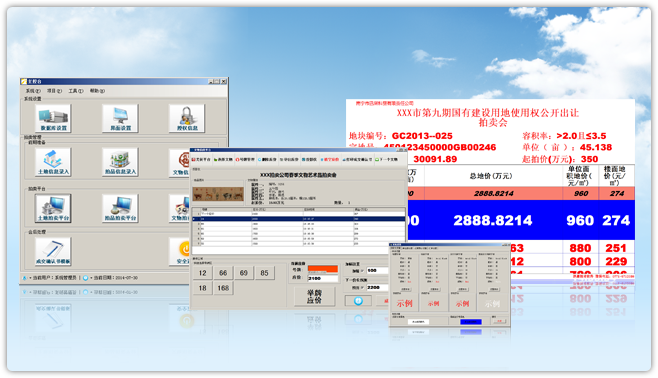Open the 界面设置 interface settings icon
This screenshot has width=658, height=378.
pos(120,118)
